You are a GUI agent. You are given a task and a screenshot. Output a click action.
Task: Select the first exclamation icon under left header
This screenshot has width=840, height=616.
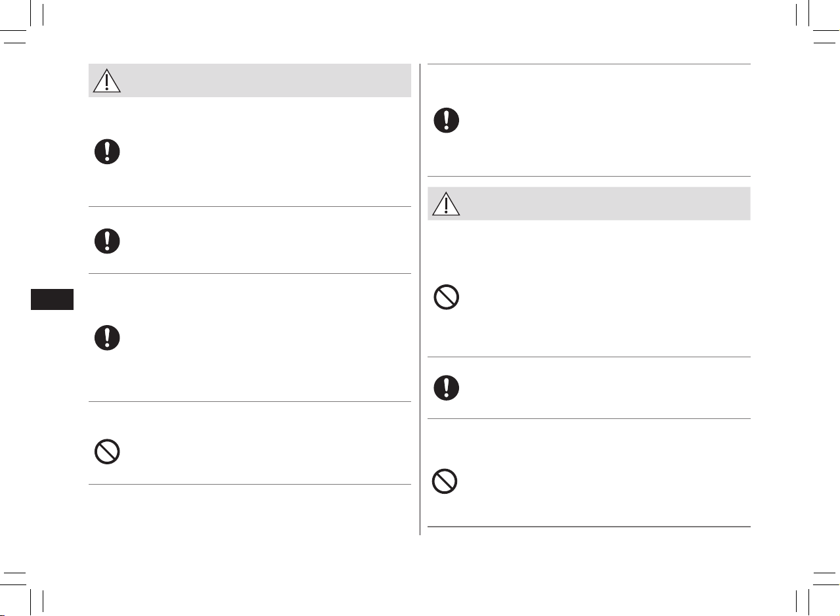(107, 152)
